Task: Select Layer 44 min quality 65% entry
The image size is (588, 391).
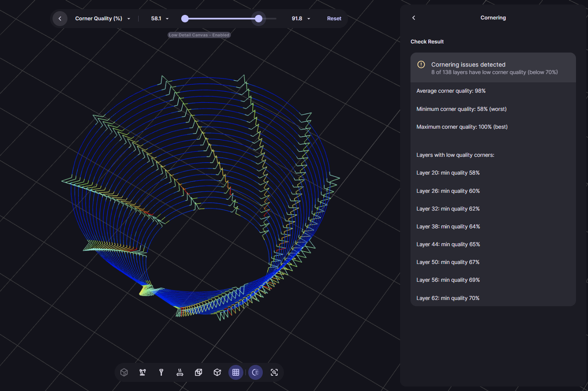Action: click(448, 245)
